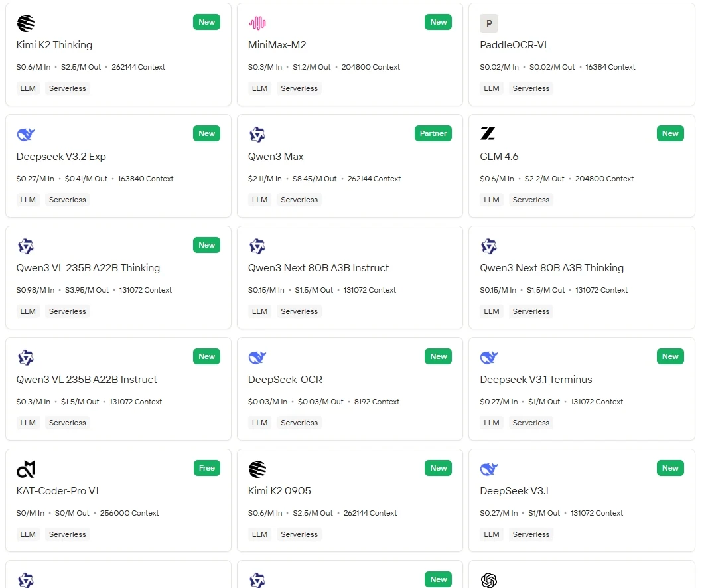This screenshot has width=702, height=588.
Task: Click '$2.5/M Out' on Kimi K2 0905 card
Action: tap(313, 513)
